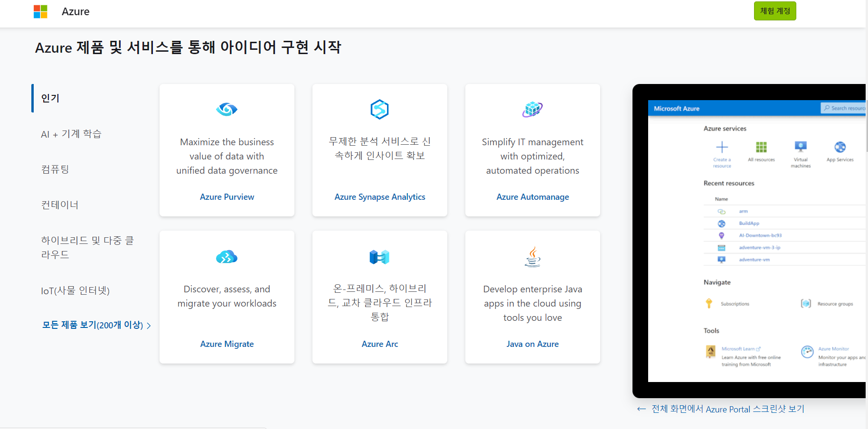Open the Java on Azure link
The height and width of the screenshot is (429, 868).
tap(533, 344)
